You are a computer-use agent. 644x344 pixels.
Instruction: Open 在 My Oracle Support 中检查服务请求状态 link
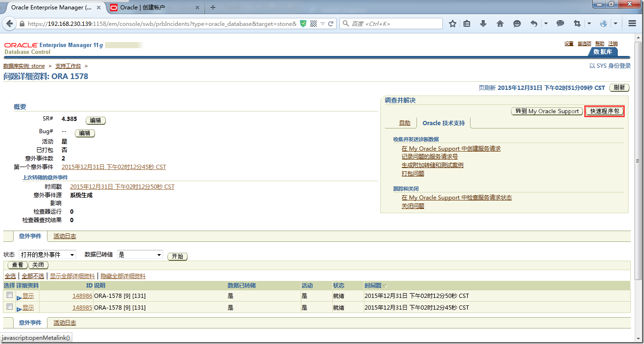pos(456,198)
